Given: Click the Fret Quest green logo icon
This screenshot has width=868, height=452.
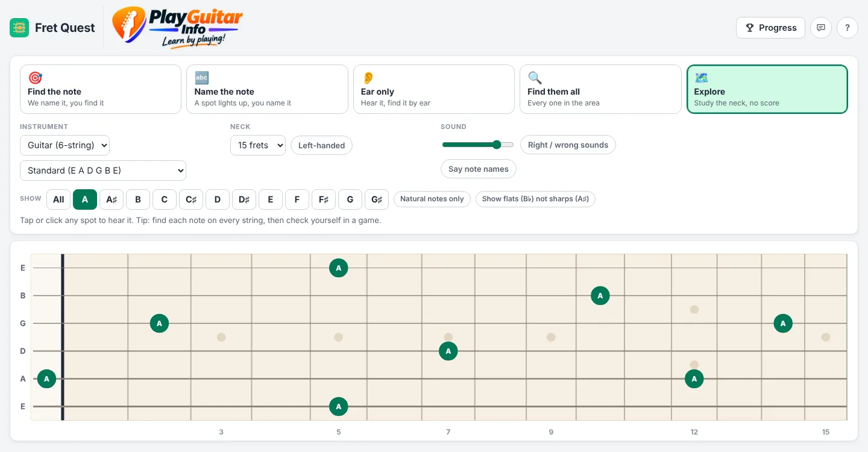Looking at the screenshot, I should 19,28.
